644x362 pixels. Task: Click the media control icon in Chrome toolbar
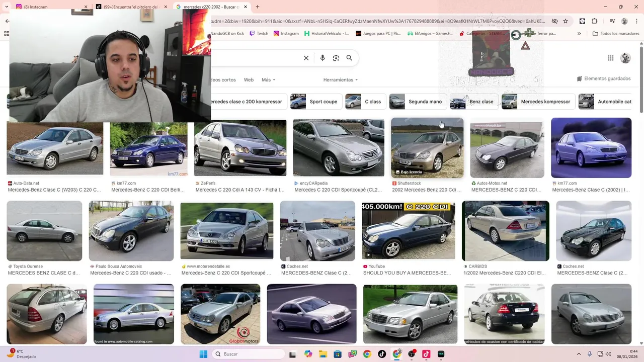[612, 21]
